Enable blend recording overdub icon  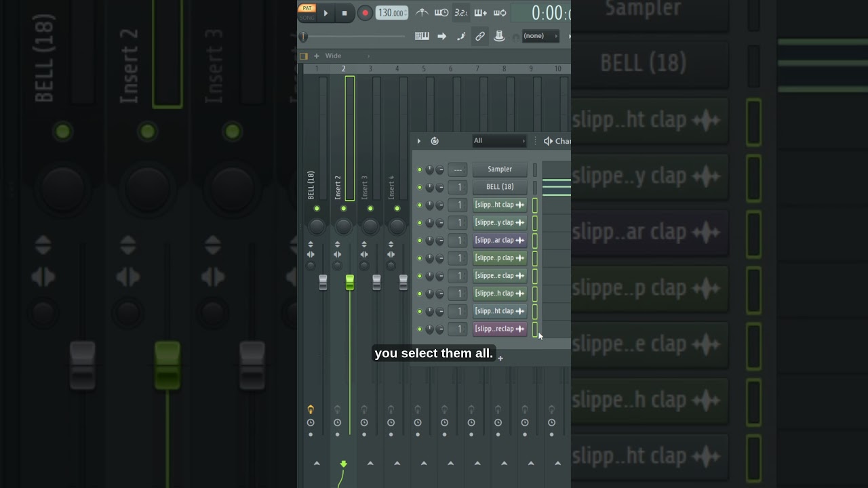[x=480, y=13]
